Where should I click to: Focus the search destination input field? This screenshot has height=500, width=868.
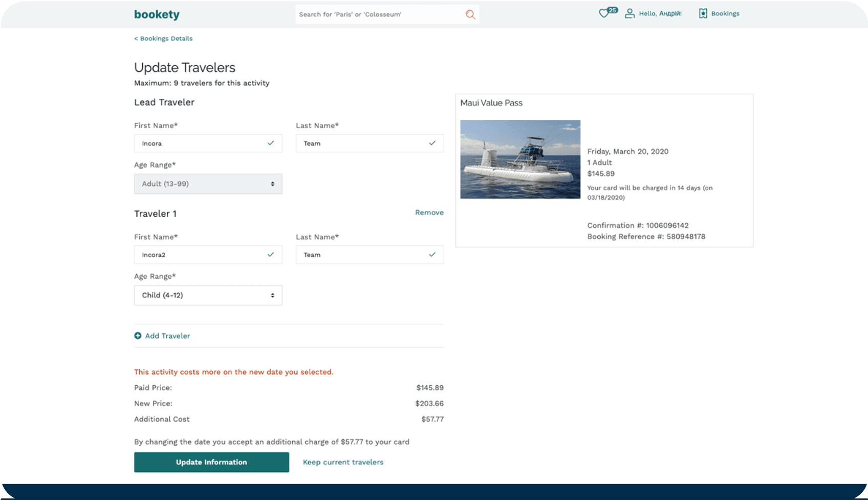[379, 14]
